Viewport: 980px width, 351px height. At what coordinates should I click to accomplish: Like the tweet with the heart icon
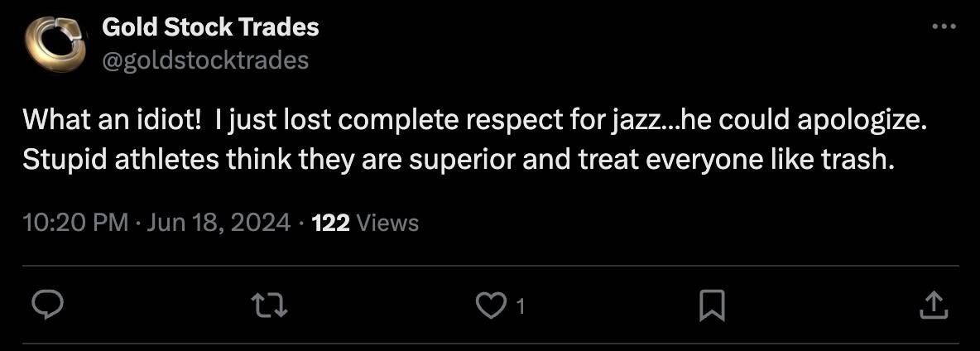tap(489, 306)
